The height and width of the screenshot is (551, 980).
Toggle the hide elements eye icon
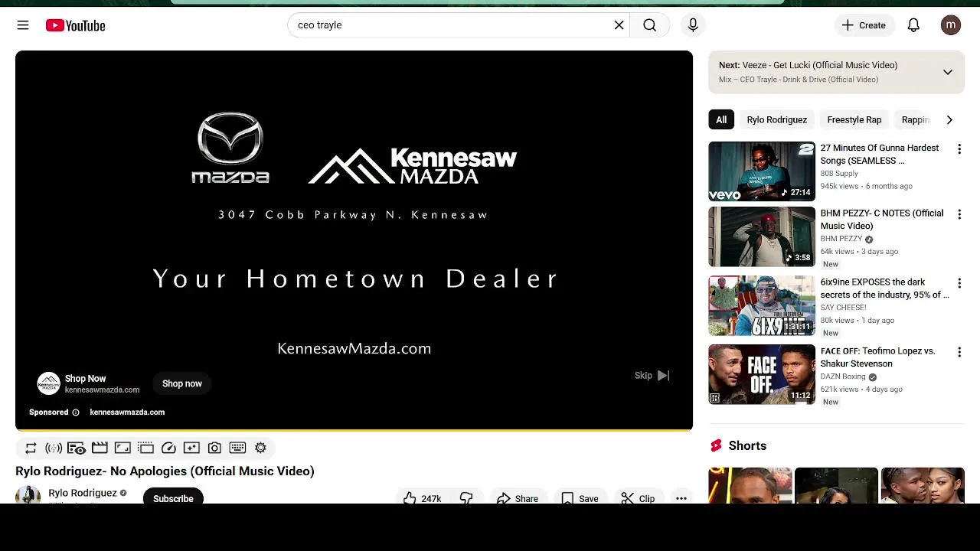(77, 448)
